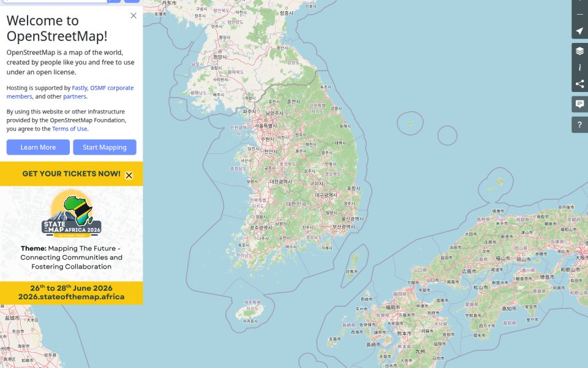
Task: Click the 高知市 city label
Action: (x=509, y=309)
